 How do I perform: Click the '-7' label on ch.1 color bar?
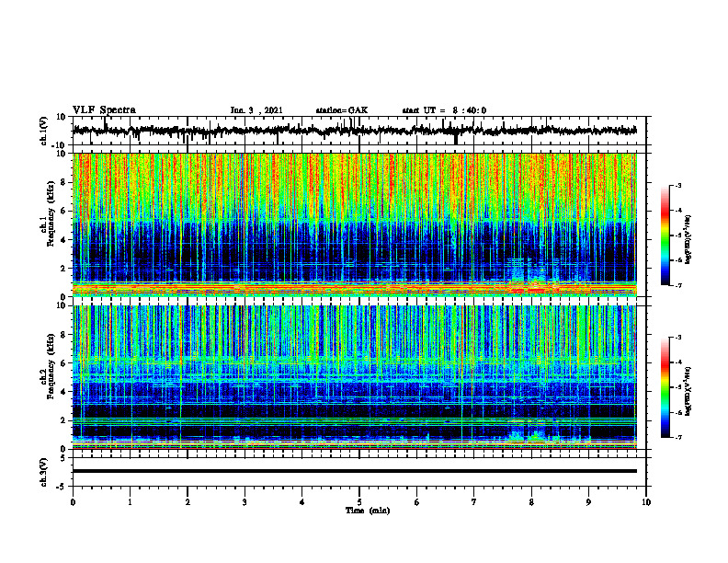click(x=678, y=285)
